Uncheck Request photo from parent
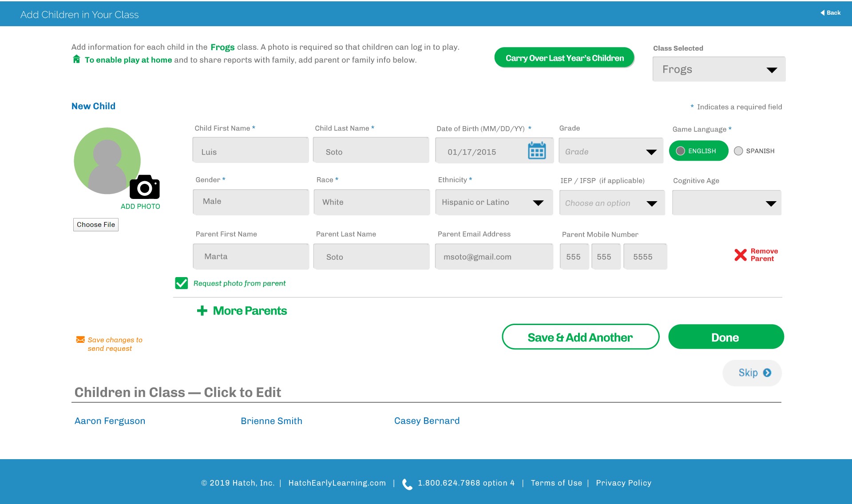Screen dimensions: 852x504 [182, 283]
